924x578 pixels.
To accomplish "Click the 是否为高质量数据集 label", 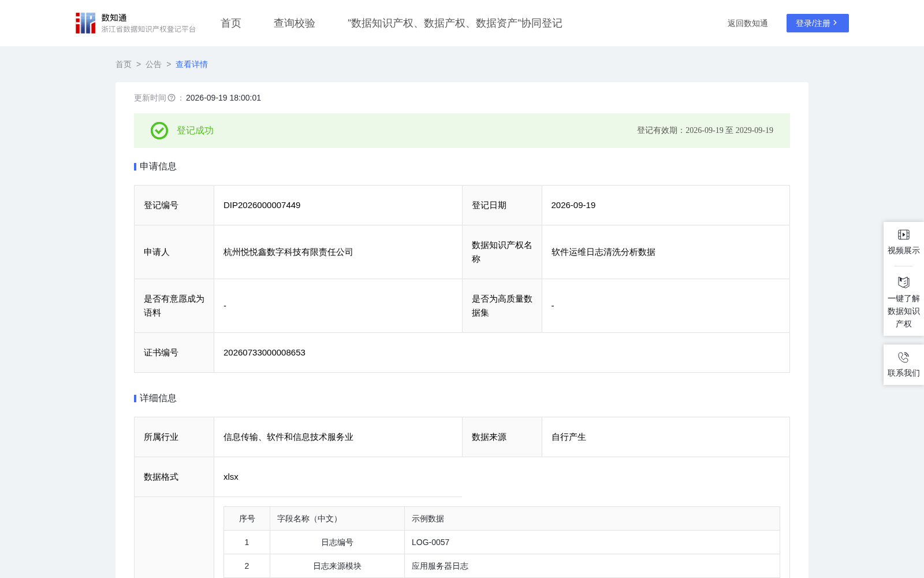I will click(x=502, y=306).
